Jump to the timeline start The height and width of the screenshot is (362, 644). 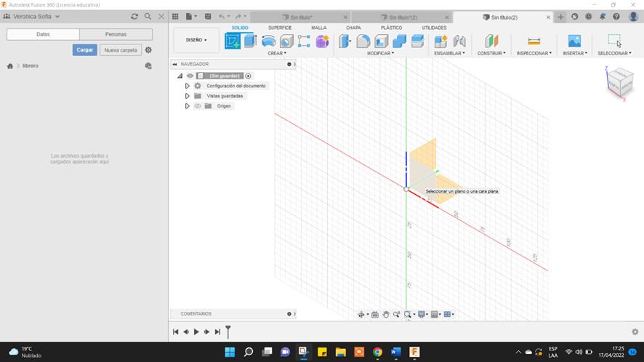175,331
